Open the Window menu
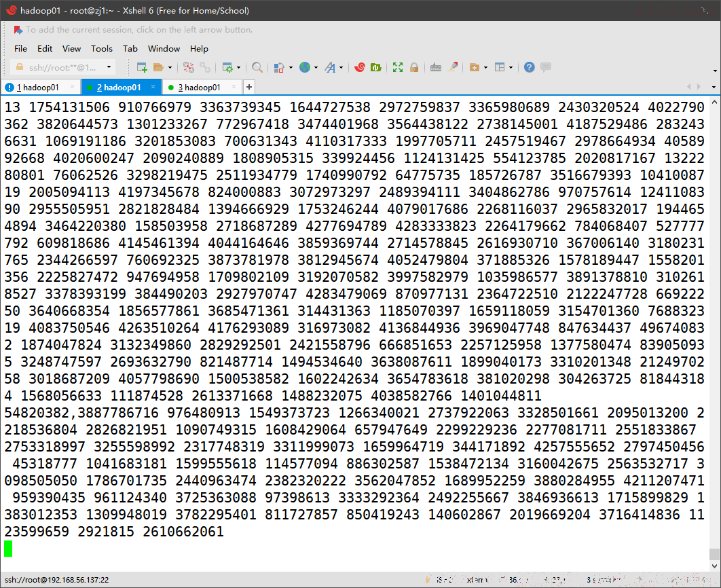This screenshot has width=721, height=588. 164,49
